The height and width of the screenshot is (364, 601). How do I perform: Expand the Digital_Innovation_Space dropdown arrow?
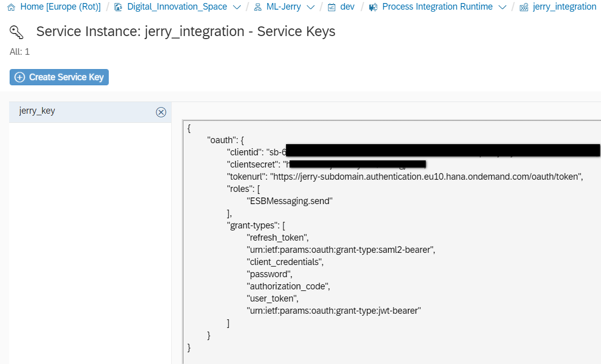click(x=236, y=7)
